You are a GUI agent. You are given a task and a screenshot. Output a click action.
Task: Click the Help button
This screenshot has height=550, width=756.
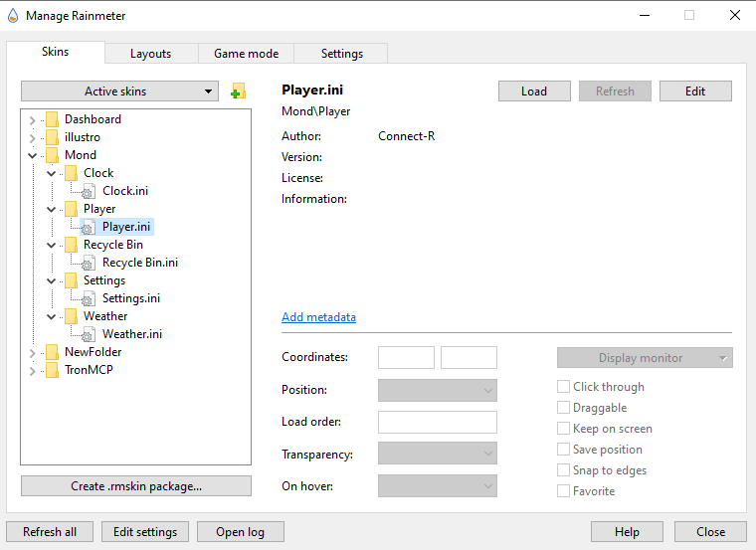[x=627, y=532]
